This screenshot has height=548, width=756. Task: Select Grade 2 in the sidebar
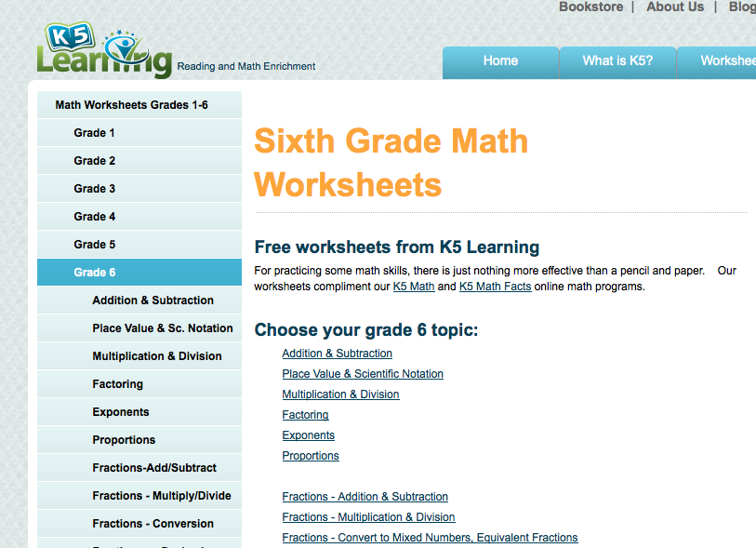[x=139, y=161]
